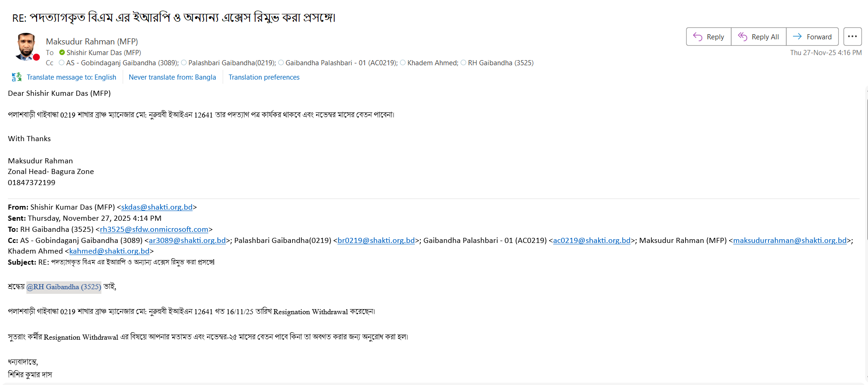
Task: Click sender name Maksudur Rahman (MFP)
Action: (92, 42)
